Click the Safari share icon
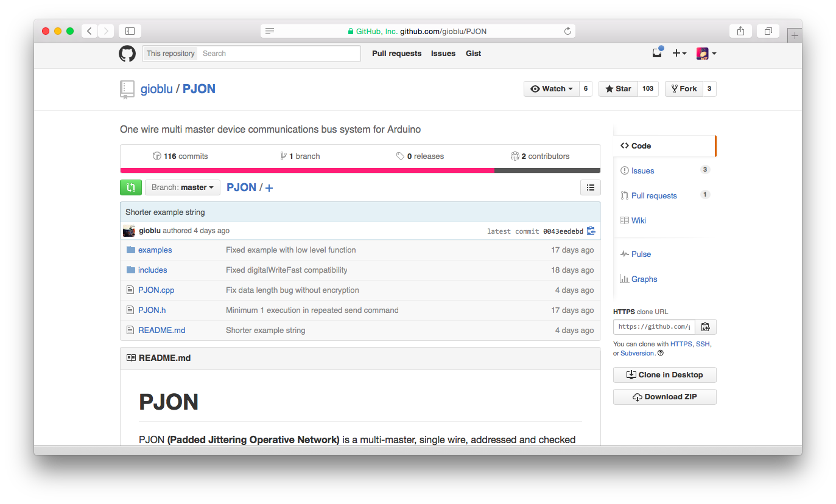Screen dimensions: 836x504 tap(740, 31)
